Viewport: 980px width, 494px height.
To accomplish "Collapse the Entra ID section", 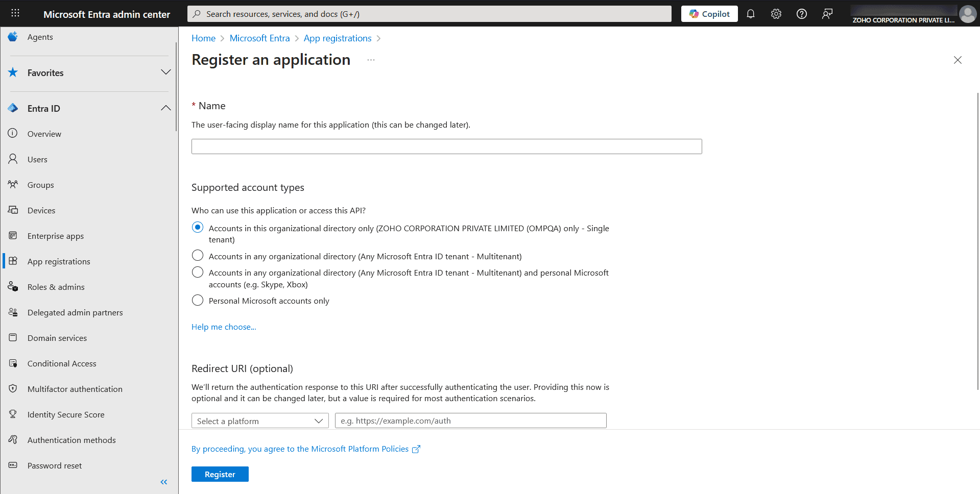I will tap(165, 108).
